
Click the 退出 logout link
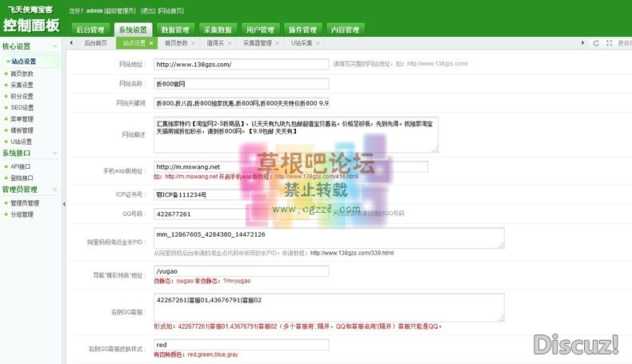(148, 11)
